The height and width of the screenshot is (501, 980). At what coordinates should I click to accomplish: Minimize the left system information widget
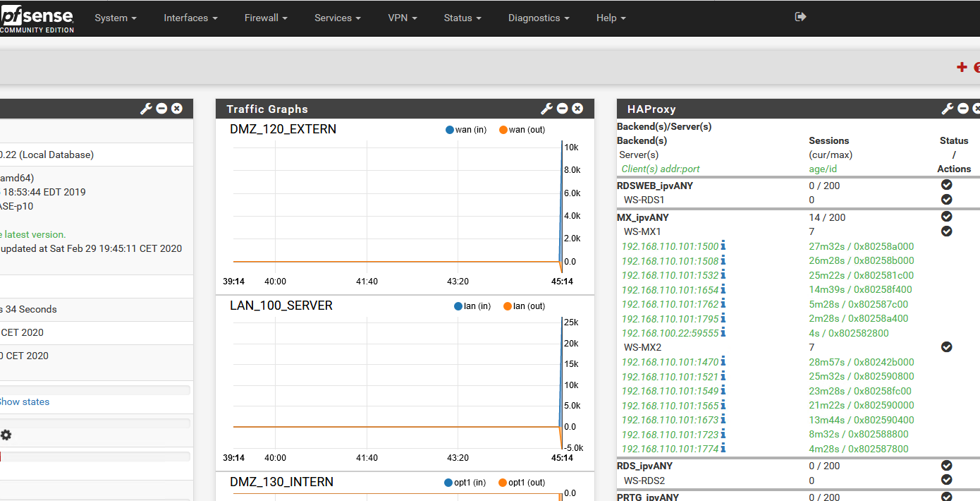(x=162, y=109)
